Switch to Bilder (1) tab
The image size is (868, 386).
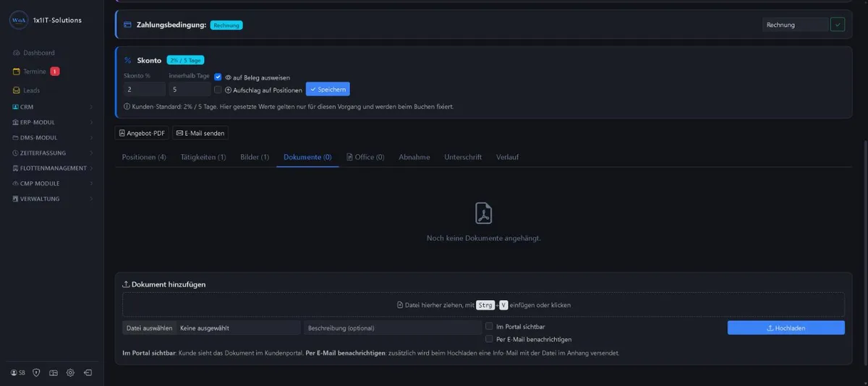tap(255, 157)
